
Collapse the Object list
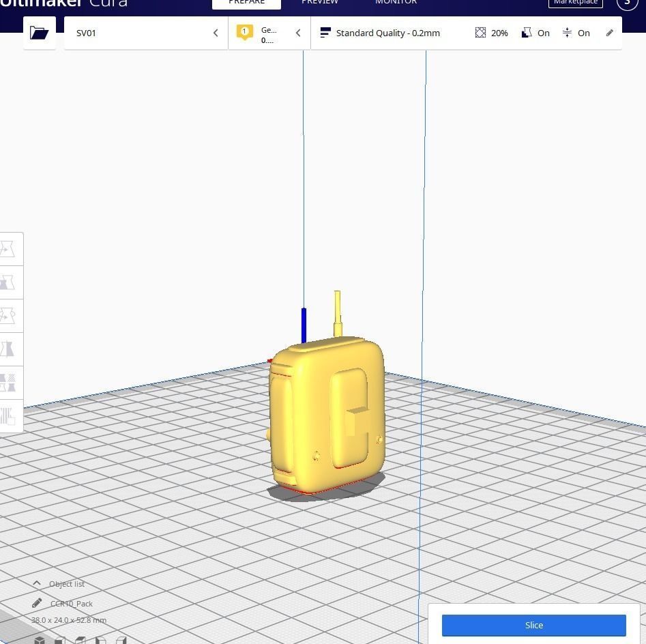coord(36,583)
